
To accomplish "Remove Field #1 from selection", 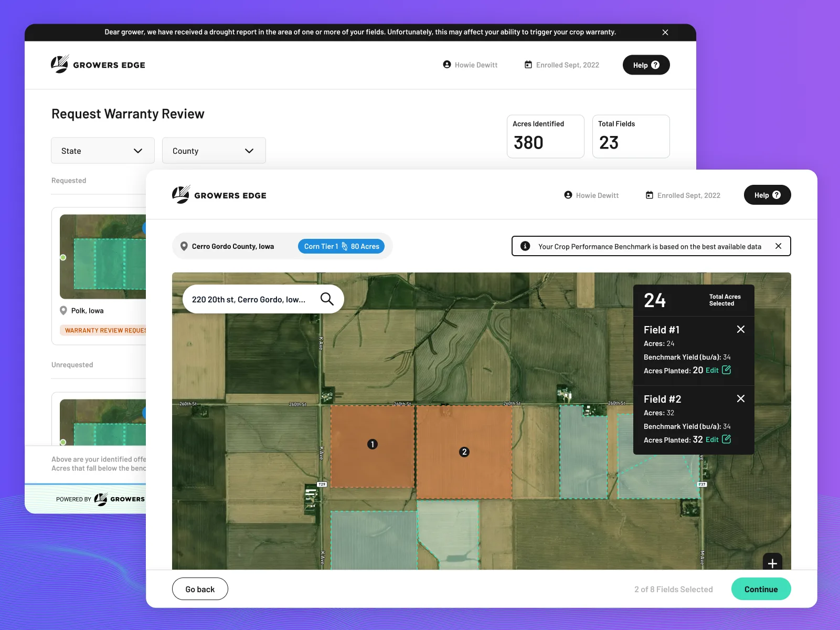I will pos(740,329).
